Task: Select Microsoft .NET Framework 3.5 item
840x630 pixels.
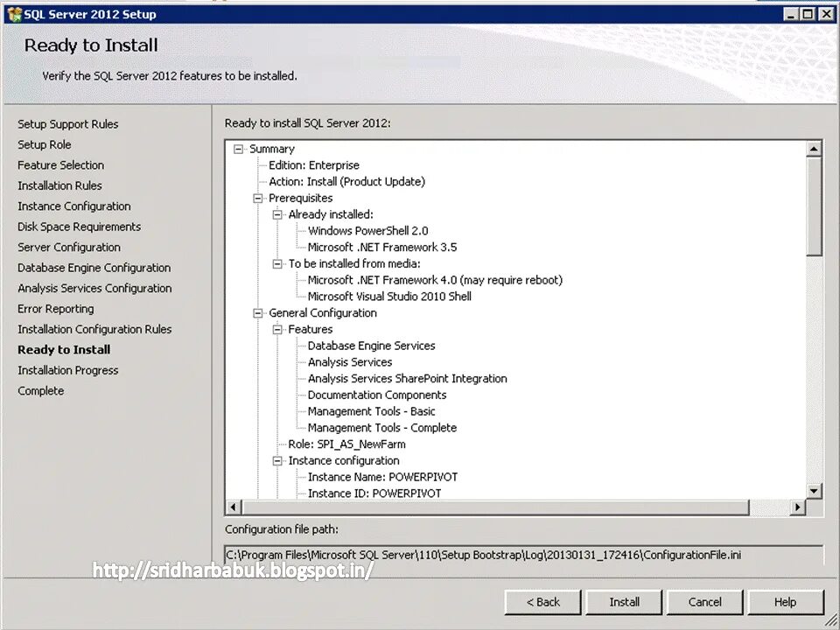Action: [382, 248]
